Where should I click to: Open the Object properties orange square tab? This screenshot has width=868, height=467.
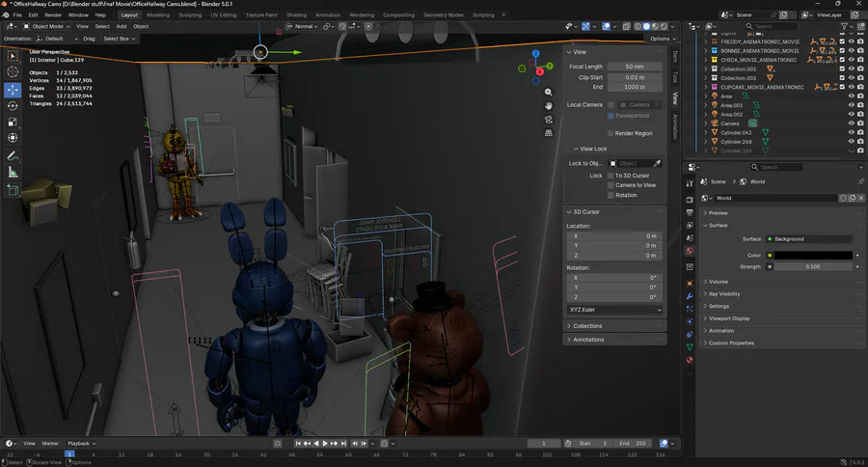tap(690, 283)
